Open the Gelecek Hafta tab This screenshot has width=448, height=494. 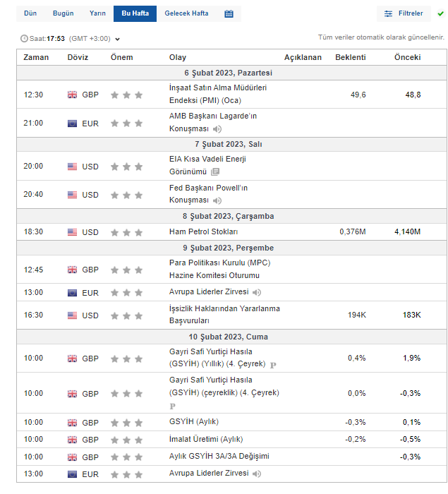point(186,14)
